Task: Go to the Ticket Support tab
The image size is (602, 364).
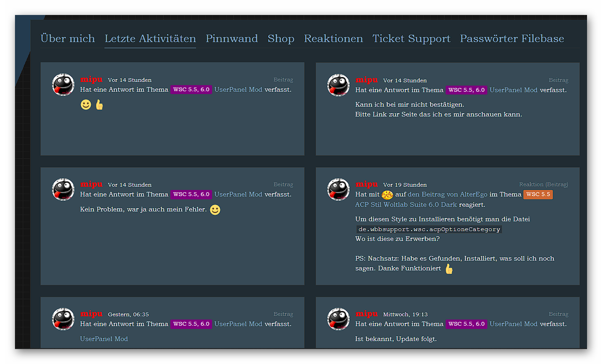Action: click(411, 39)
